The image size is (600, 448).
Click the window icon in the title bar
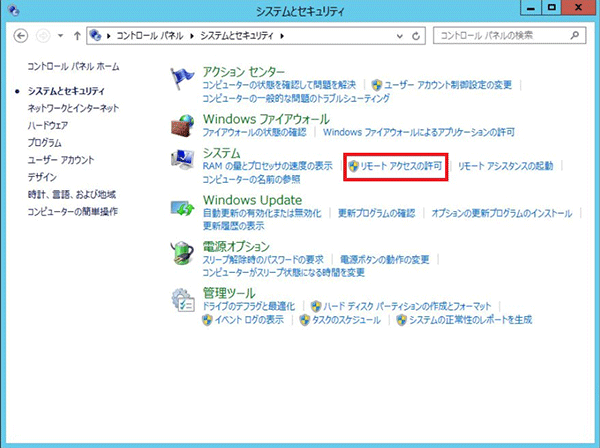tap(14, 10)
